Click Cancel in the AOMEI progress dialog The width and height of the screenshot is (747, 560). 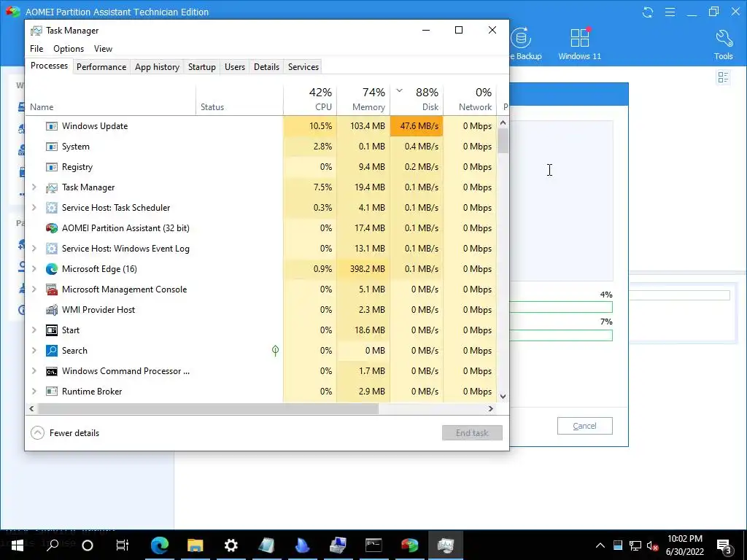(584, 426)
